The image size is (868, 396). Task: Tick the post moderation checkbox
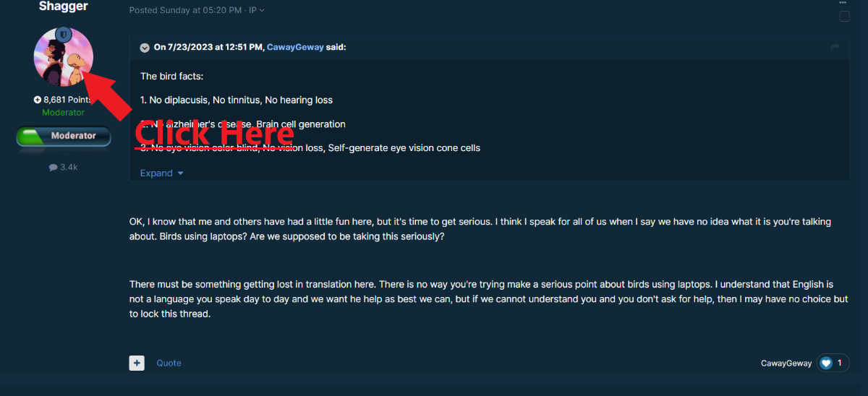pyautogui.click(x=844, y=17)
